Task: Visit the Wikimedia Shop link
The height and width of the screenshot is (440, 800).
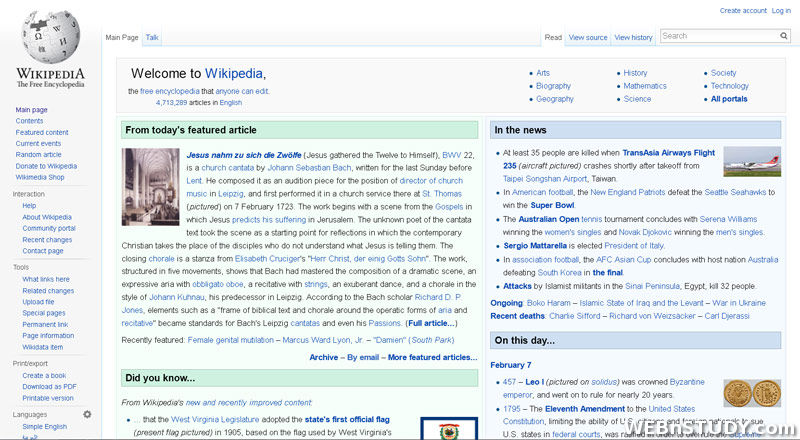Action: click(40, 177)
